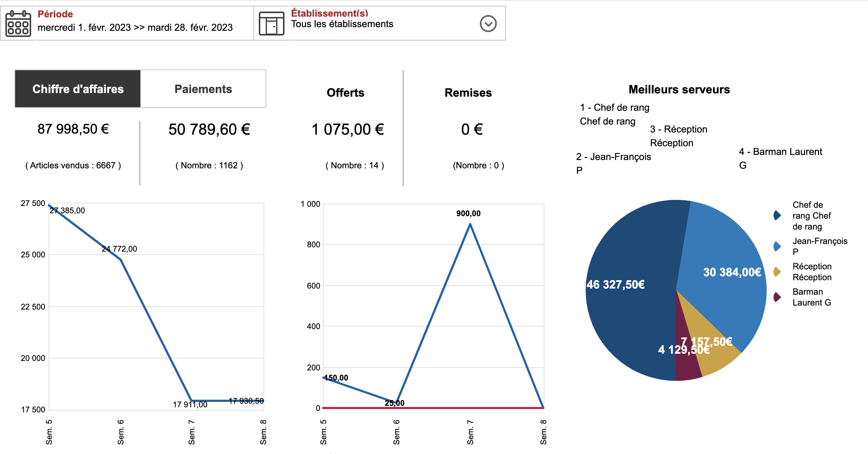Click the Remises heading
The image size is (868, 454).
click(x=468, y=93)
